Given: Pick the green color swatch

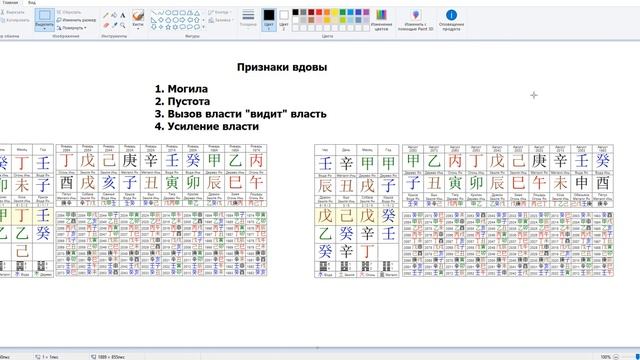Looking at the screenshot, I should click(343, 12).
